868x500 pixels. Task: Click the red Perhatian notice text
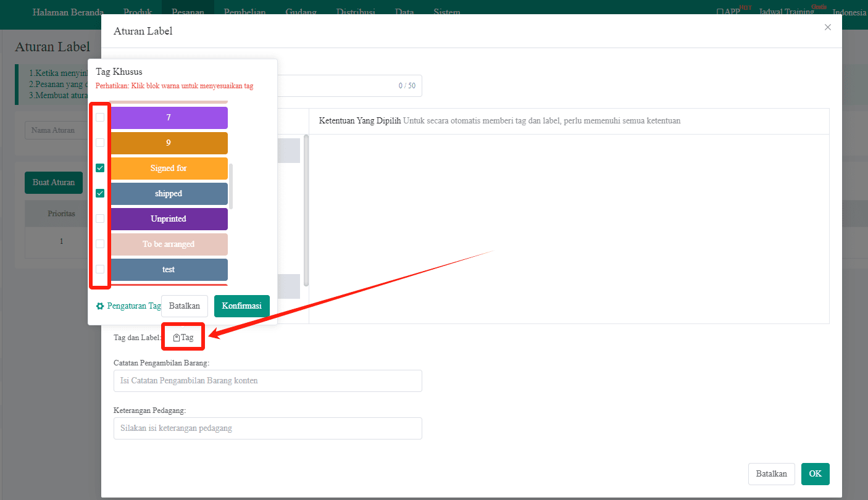pyautogui.click(x=174, y=86)
